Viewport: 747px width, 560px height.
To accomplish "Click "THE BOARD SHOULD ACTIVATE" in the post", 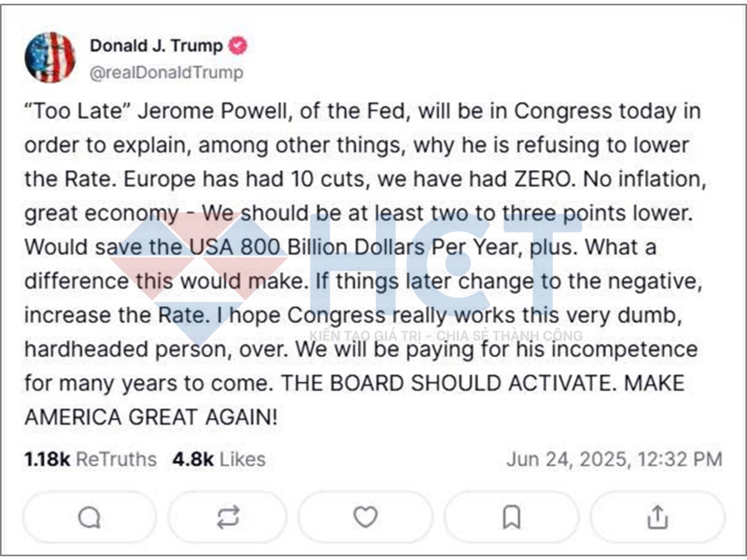I will [446, 383].
